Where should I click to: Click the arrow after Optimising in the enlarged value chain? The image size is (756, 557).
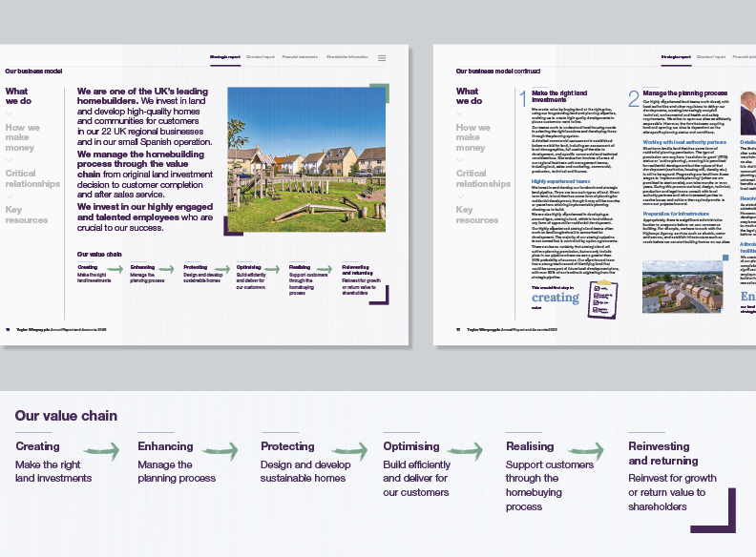click(x=466, y=450)
